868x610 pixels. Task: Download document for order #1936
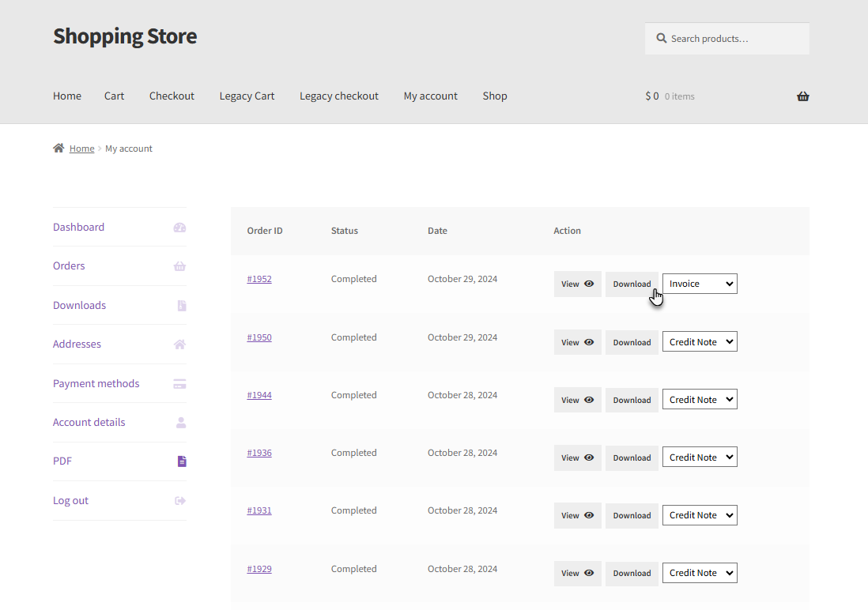632,457
